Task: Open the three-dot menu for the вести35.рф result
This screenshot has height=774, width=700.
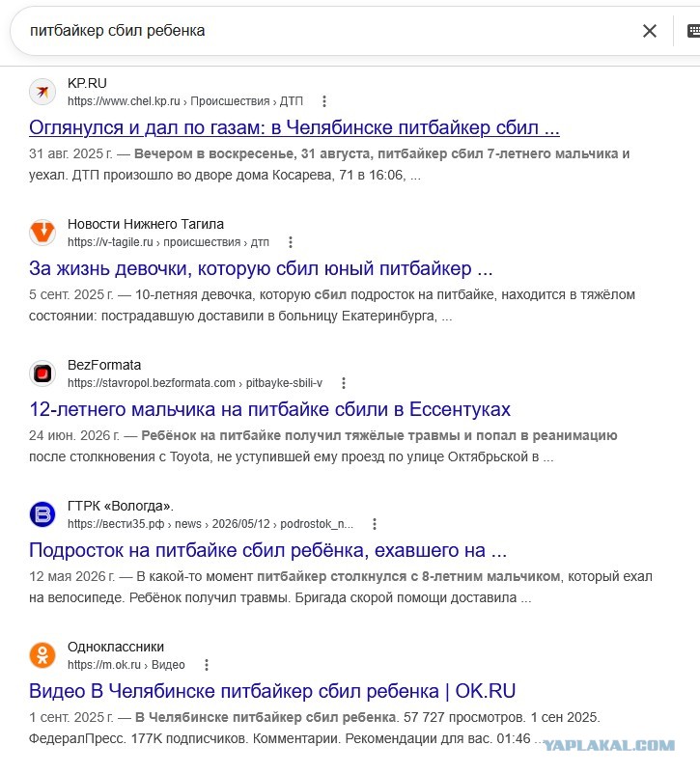Action: [x=375, y=524]
